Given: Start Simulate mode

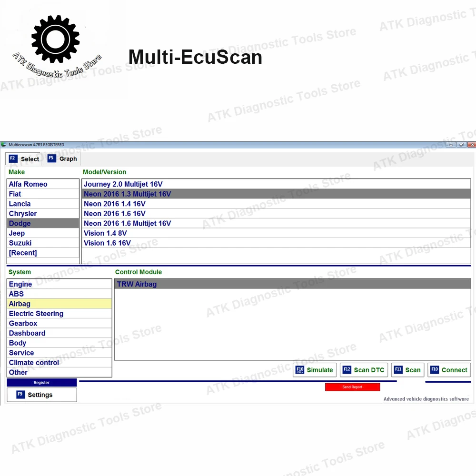Looking at the screenshot, I should pos(315,370).
